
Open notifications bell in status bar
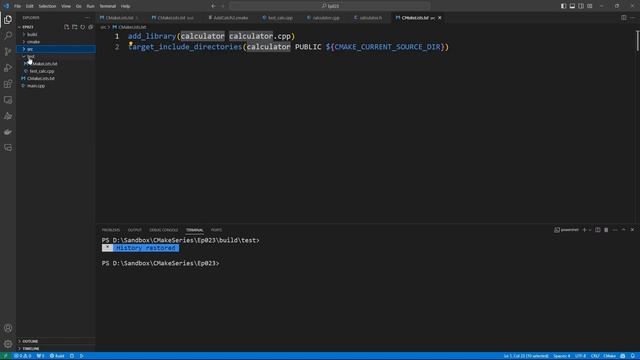pyautogui.click(x=633, y=356)
